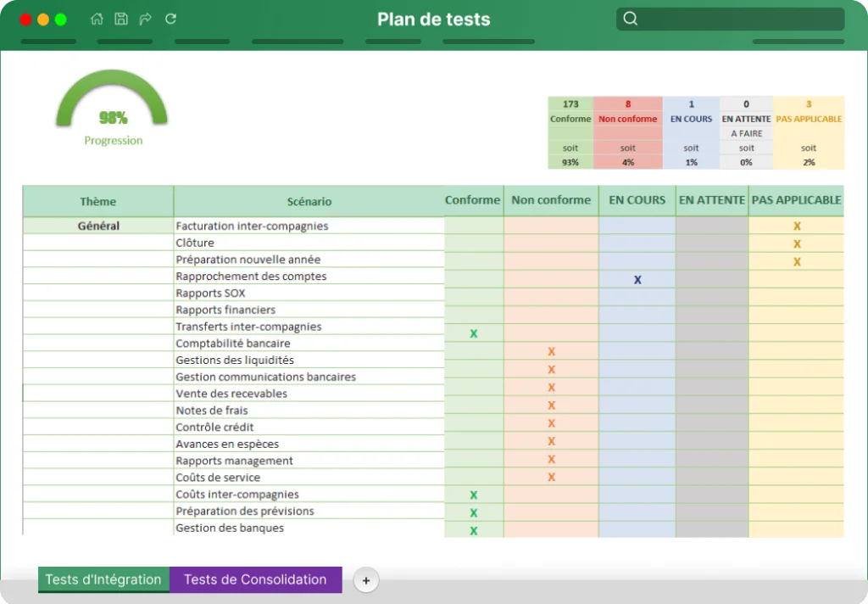This screenshot has height=604, width=868.
Task: Select the Non conforme table column header
Action: click(551, 200)
